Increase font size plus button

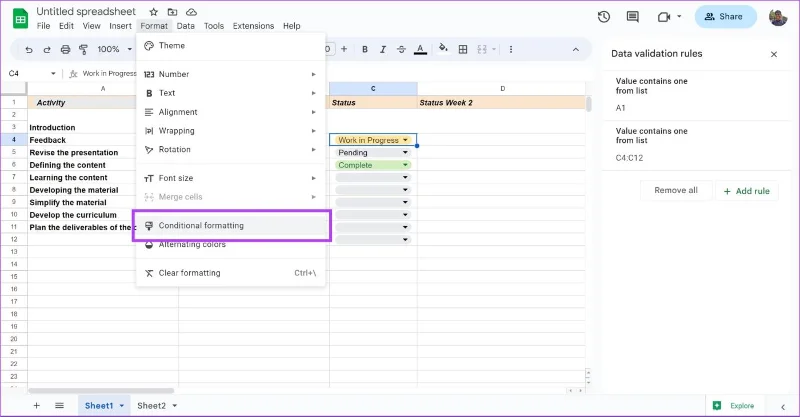coord(344,49)
